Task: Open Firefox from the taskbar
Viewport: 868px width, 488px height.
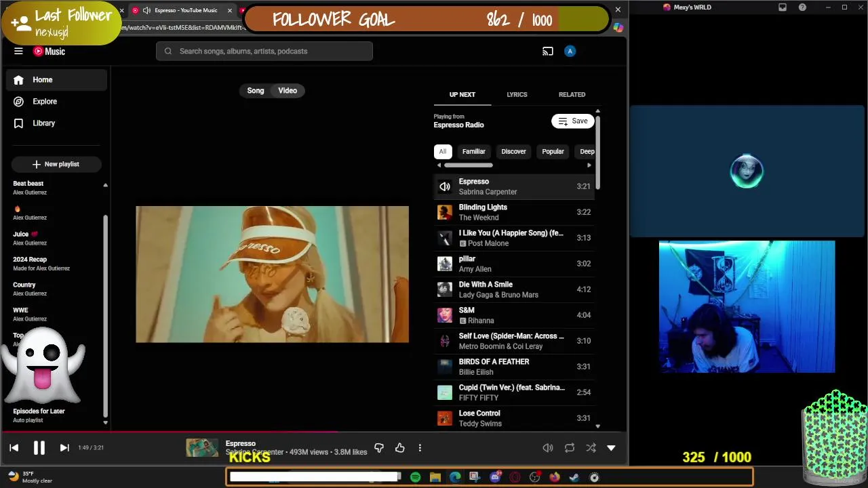Action: 555,477
